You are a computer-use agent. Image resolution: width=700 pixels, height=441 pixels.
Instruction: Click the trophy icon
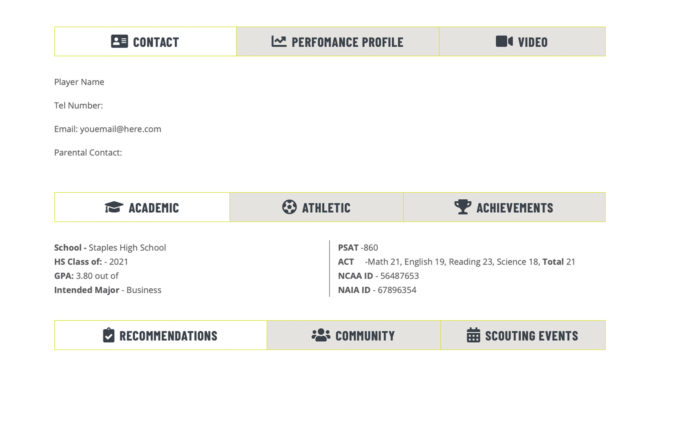pyautogui.click(x=462, y=207)
